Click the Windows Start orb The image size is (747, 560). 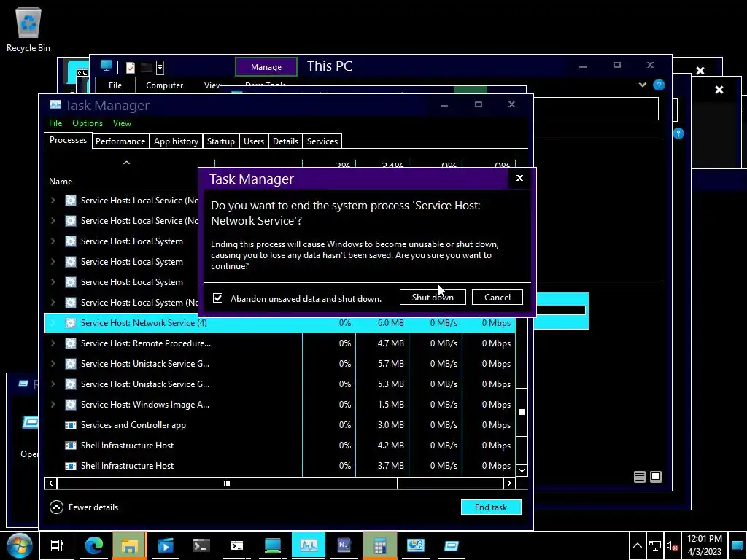(20, 545)
